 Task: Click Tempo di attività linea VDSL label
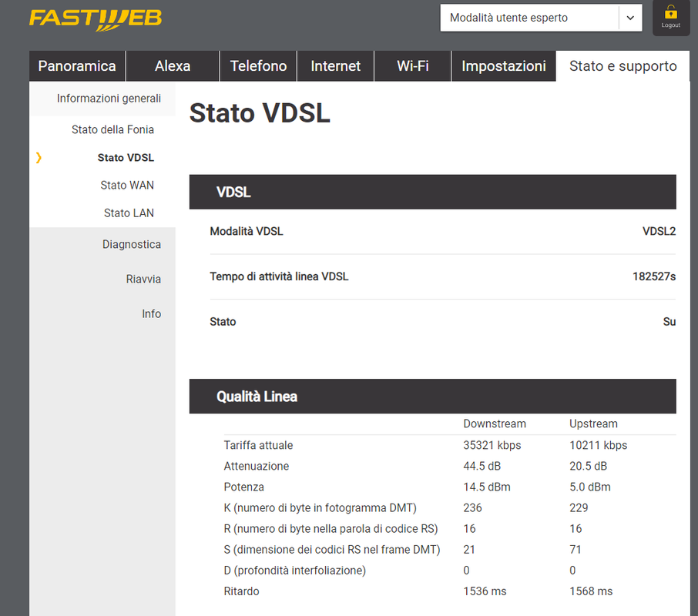[279, 276]
